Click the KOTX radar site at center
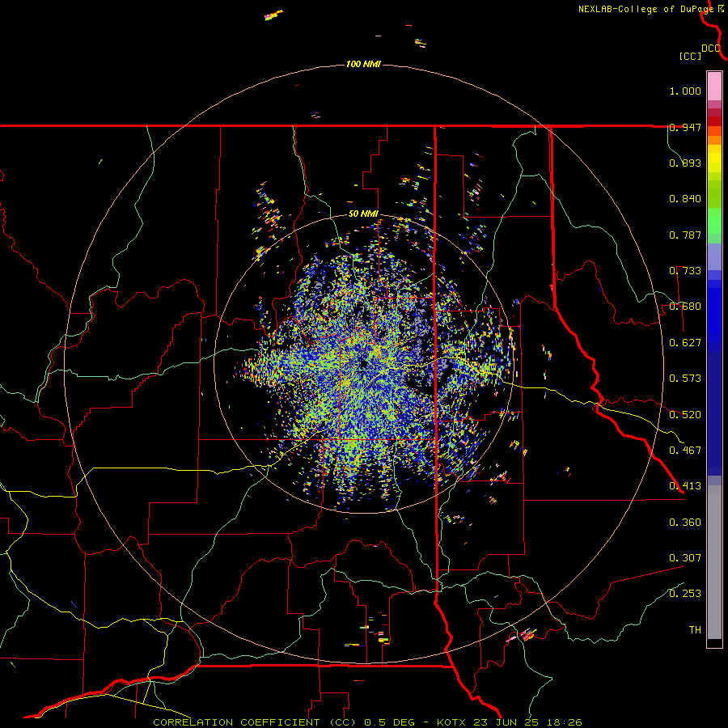 tap(363, 363)
